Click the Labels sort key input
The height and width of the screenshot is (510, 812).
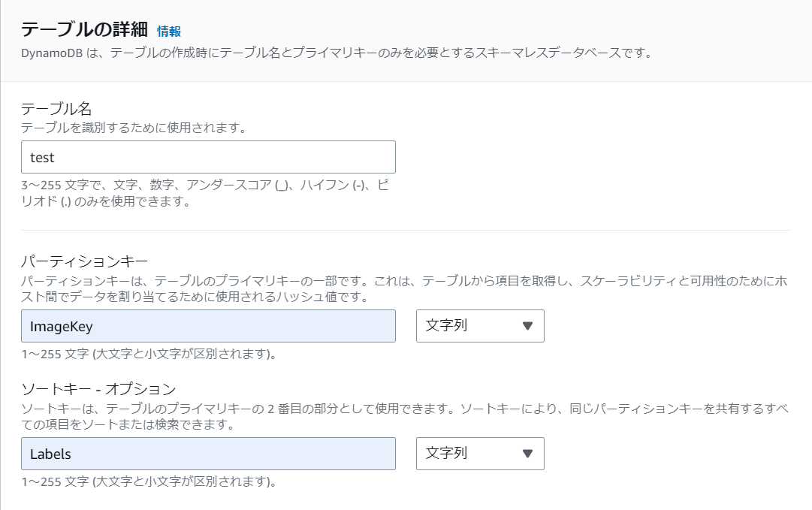pos(208,454)
